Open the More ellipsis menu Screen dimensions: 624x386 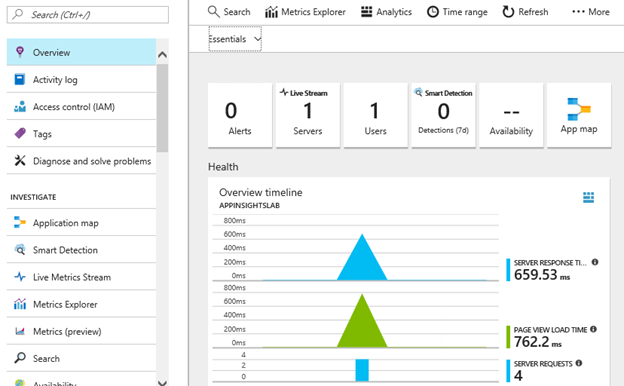pos(591,12)
